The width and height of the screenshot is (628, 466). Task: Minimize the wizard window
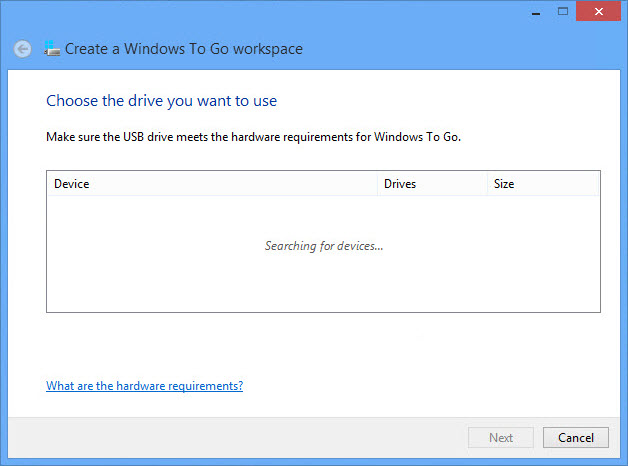click(x=536, y=12)
